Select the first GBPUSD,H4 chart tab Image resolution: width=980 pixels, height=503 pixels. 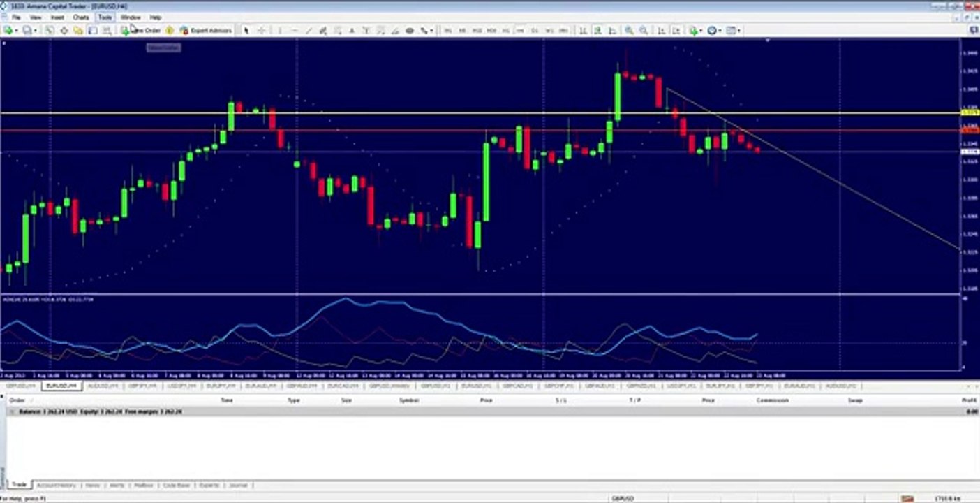click(x=20, y=386)
